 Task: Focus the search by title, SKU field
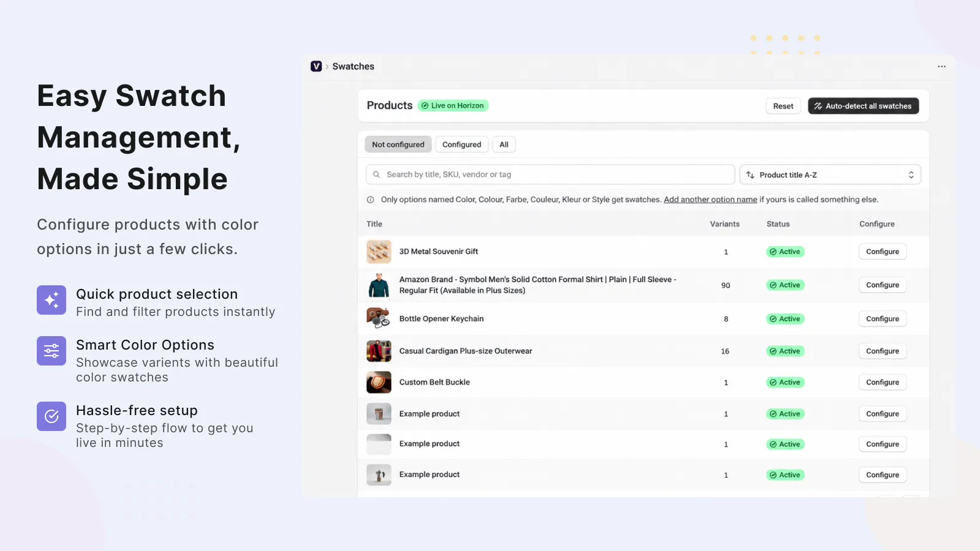[x=550, y=174]
